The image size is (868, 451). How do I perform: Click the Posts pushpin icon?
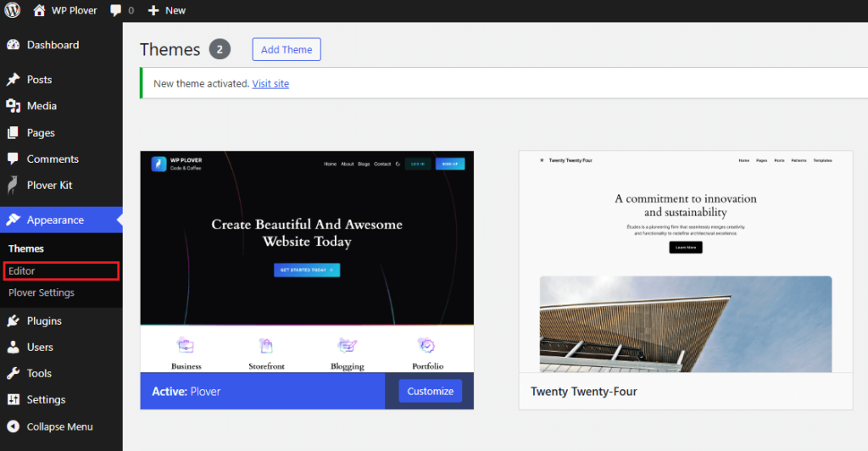(13, 80)
